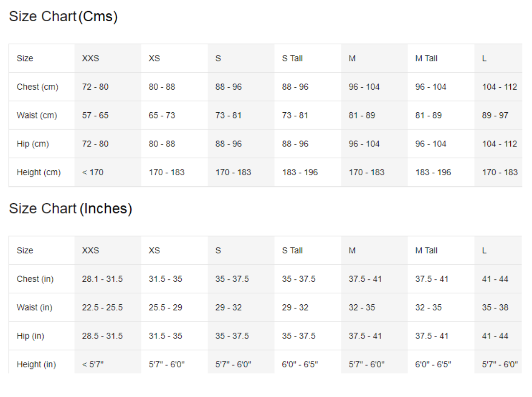Select the S Tall header in the Cms chart

[292, 58]
